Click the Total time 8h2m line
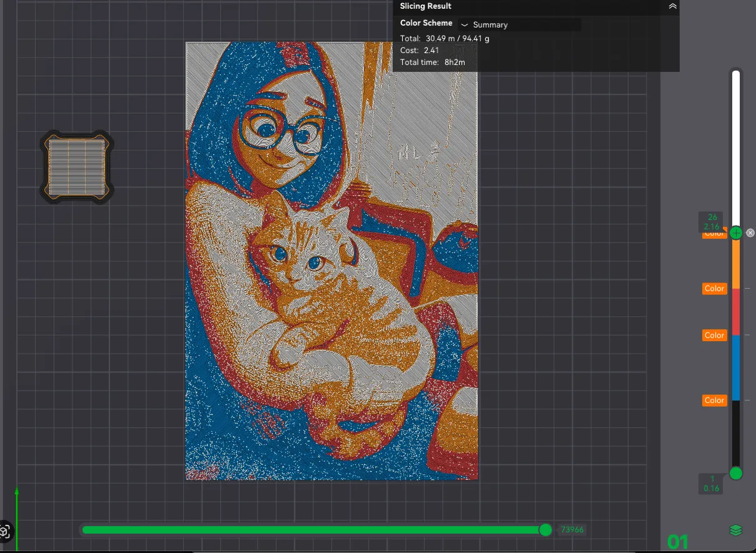Viewport: 756px width, 553px height. point(433,62)
